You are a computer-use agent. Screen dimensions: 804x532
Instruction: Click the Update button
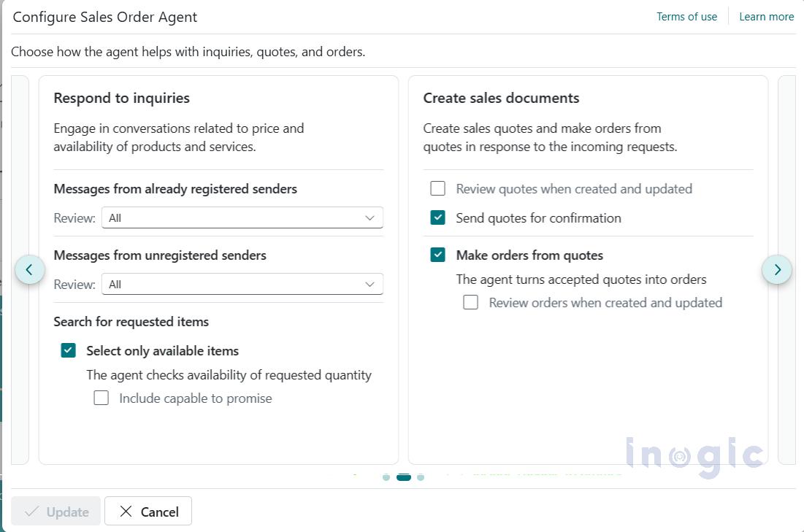tap(57, 512)
